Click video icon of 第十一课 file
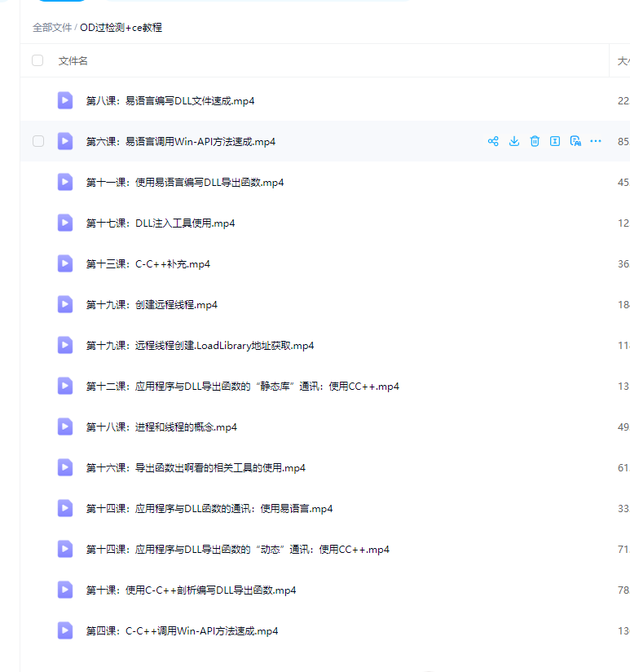Screen dimensions: 630x672 tap(65, 182)
